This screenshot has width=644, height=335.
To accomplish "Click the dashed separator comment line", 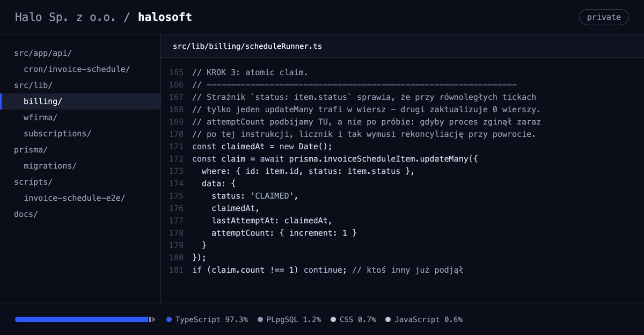I will [354, 85].
